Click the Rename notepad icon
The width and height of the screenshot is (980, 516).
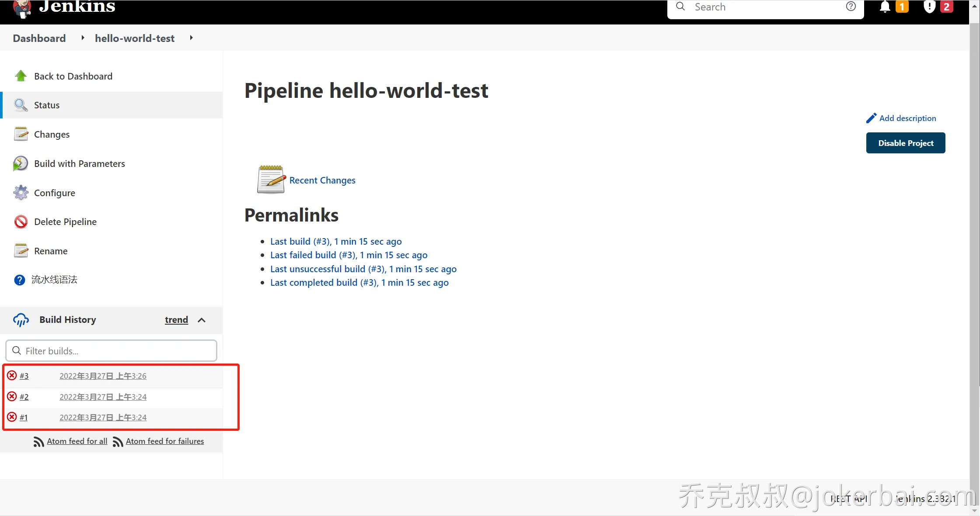click(21, 251)
